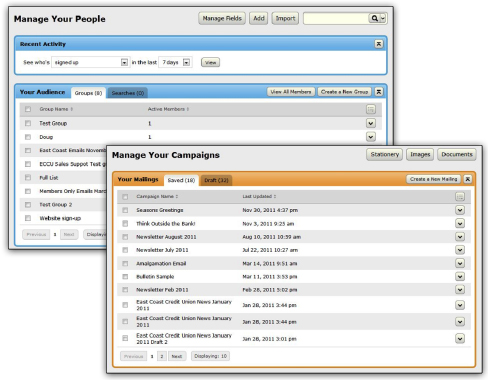Click View All Members button
The image size is (488, 380).
coord(291,92)
